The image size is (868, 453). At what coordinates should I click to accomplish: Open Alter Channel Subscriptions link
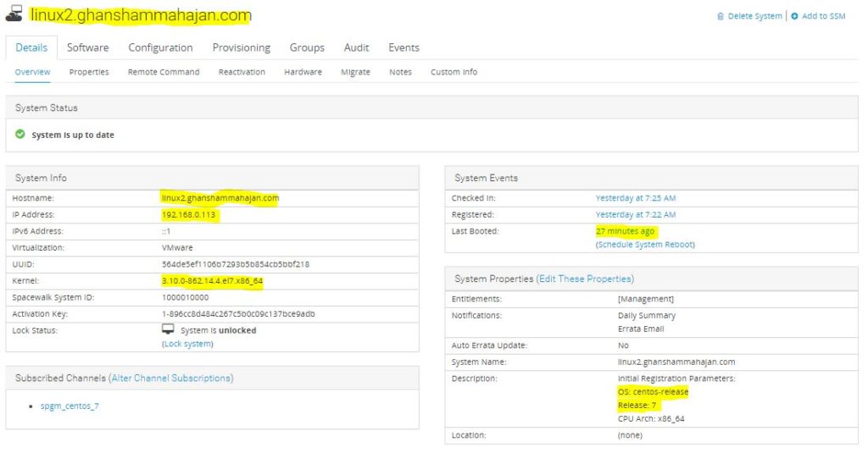171,378
